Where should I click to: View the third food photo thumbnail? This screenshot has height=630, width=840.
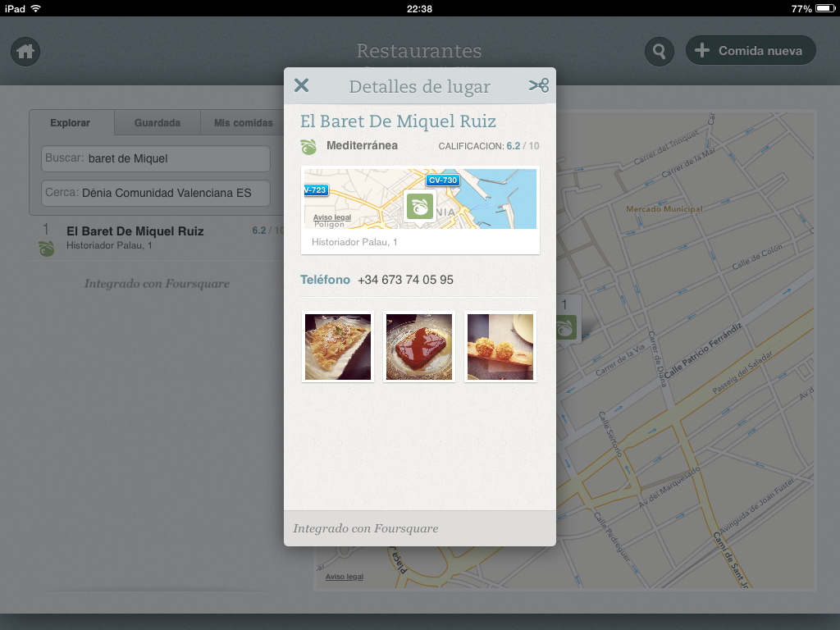pyautogui.click(x=500, y=347)
